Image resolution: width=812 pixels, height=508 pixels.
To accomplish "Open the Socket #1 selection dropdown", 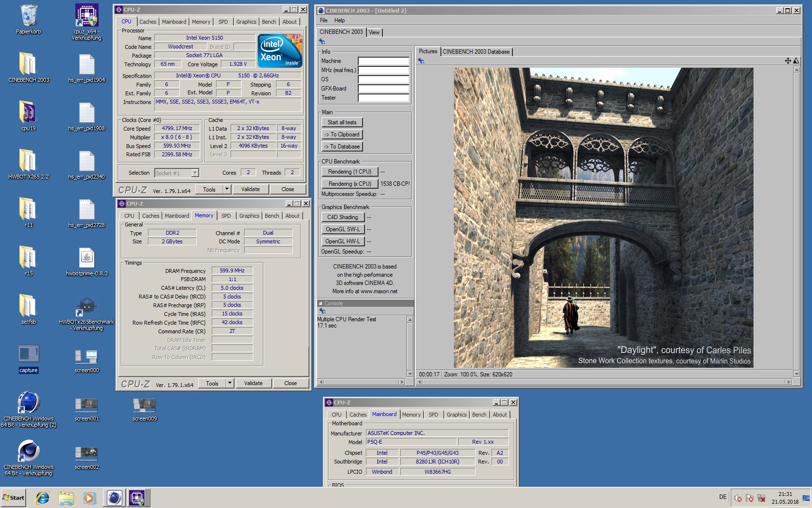I will point(195,173).
